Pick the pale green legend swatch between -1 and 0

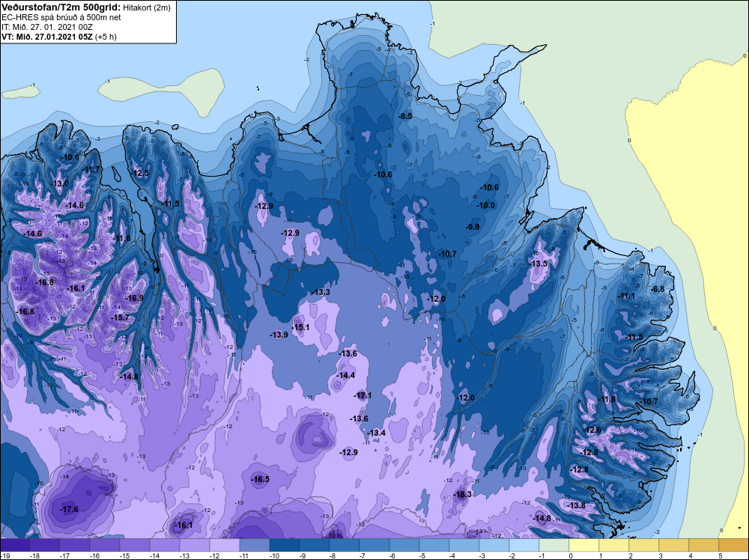554,545
